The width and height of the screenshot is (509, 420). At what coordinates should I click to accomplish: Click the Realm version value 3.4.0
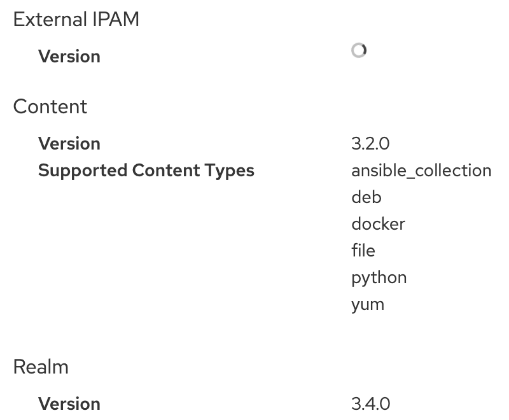tap(371, 403)
